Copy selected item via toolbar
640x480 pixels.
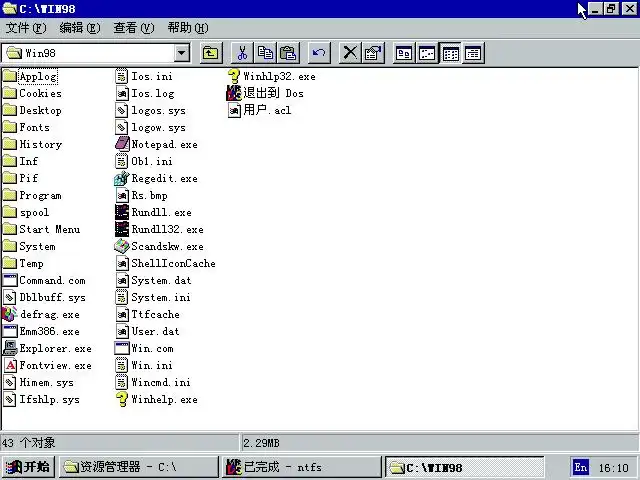265,53
